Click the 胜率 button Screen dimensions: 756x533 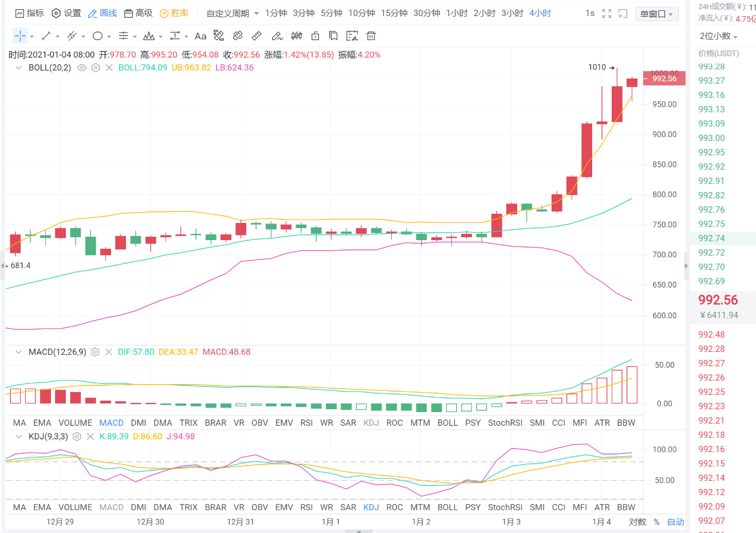[x=174, y=13]
